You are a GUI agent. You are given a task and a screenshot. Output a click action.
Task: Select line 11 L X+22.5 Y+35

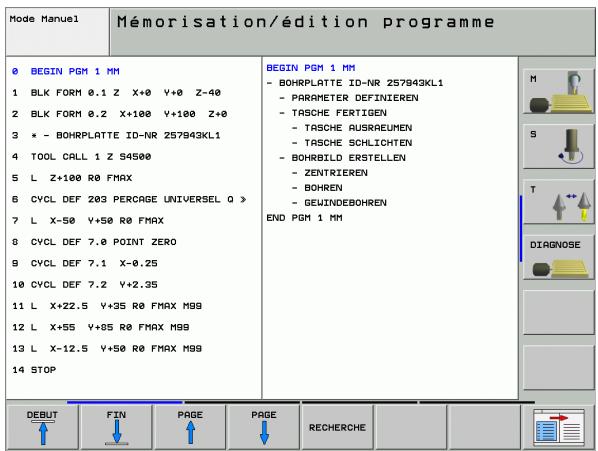coord(107,306)
